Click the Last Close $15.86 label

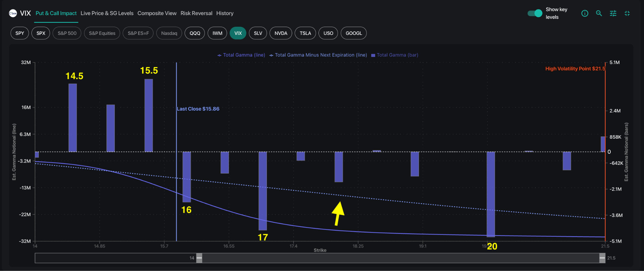[198, 109]
